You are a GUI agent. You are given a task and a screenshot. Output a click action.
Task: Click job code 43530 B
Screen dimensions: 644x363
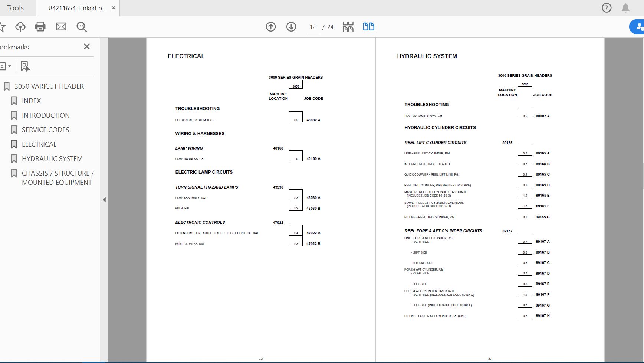coord(313,209)
